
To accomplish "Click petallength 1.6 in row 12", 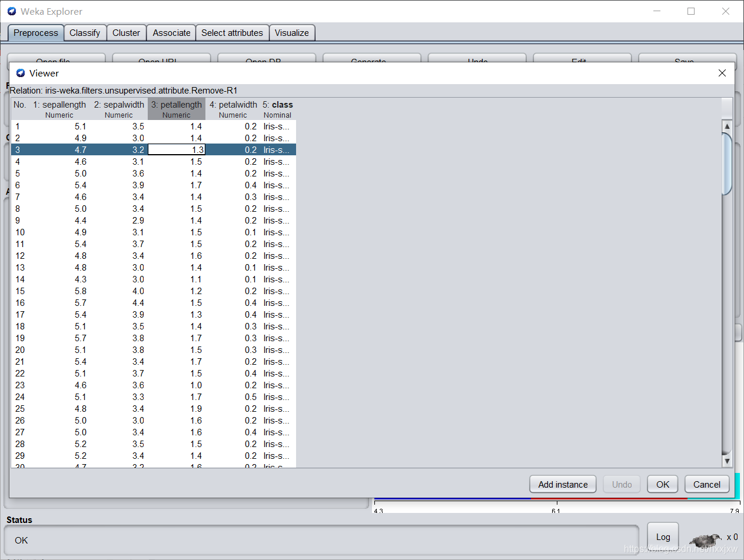I will (177, 256).
